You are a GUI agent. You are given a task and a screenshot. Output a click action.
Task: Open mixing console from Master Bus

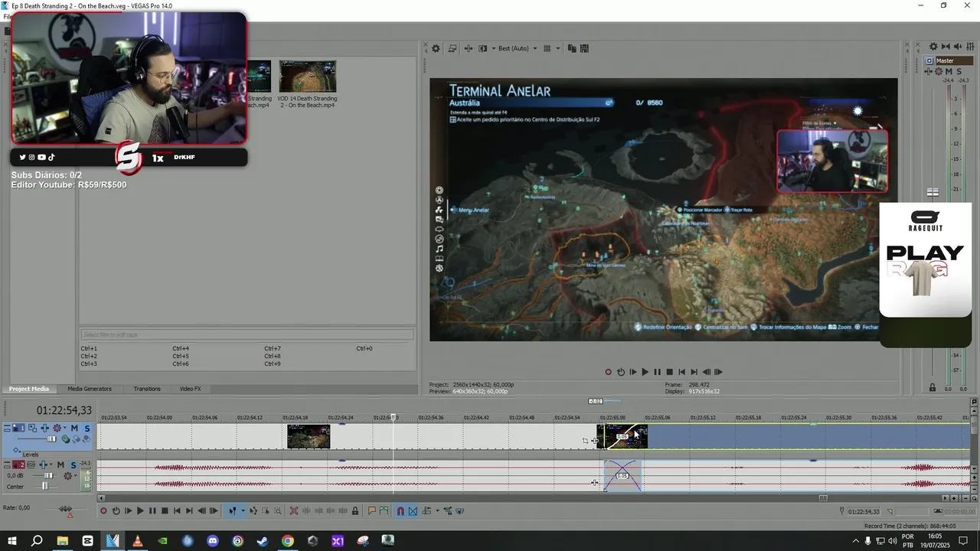click(971, 47)
